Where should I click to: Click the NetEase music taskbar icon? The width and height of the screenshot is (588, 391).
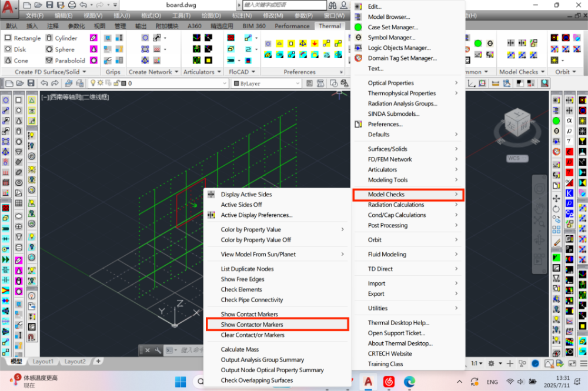389,382
